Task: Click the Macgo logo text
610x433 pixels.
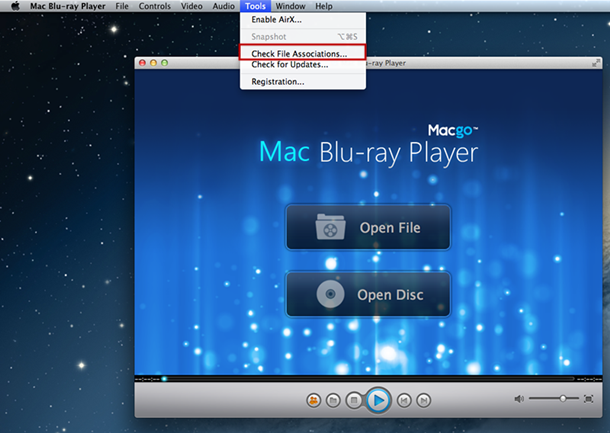Action: (453, 131)
